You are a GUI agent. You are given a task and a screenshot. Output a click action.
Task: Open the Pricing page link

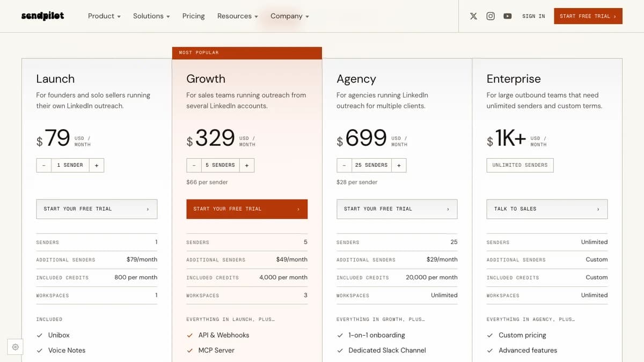coord(193,16)
